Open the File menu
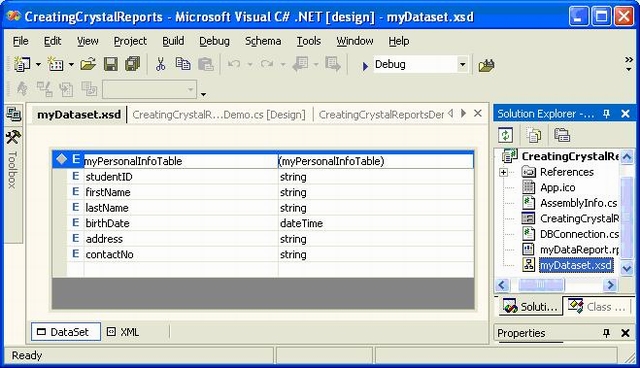The height and width of the screenshot is (368, 640). (x=20, y=41)
